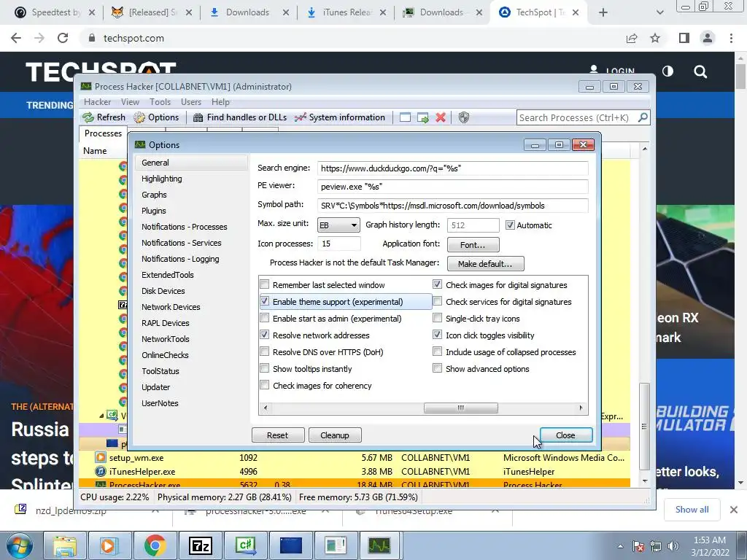This screenshot has width=747, height=560.
Task: Click Icon processes field showing 15
Action: click(x=338, y=244)
